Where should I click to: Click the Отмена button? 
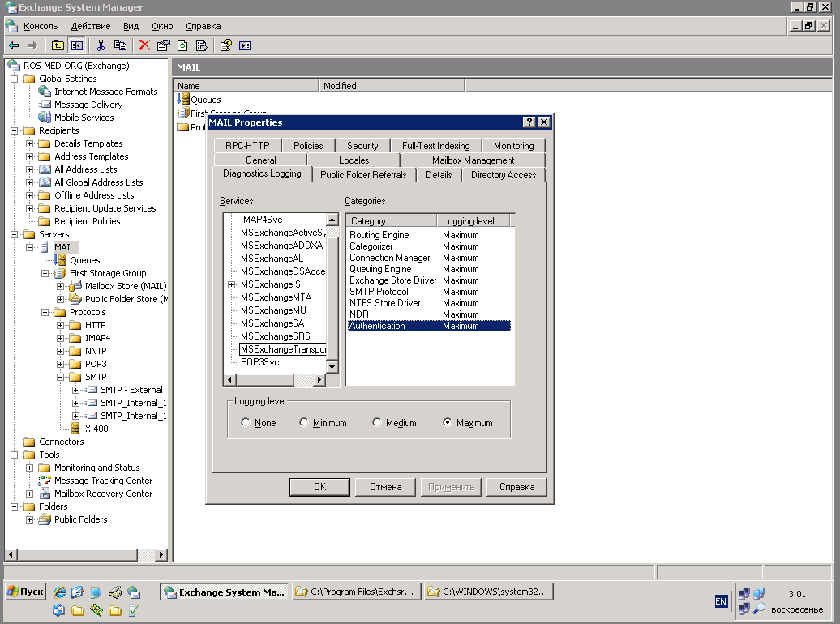pyautogui.click(x=386, y=487)
